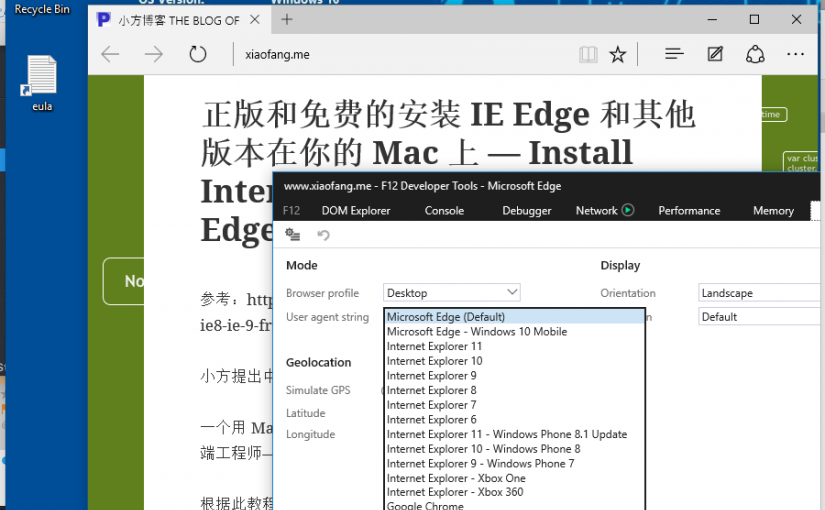
Task: Open a new tab with plus button
Action: (x=287, y=20)
